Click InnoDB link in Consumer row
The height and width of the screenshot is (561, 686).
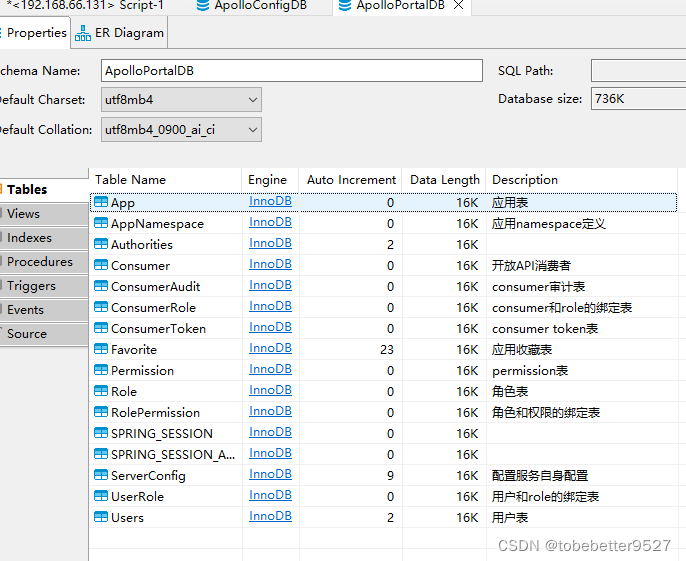coord(270,264)
